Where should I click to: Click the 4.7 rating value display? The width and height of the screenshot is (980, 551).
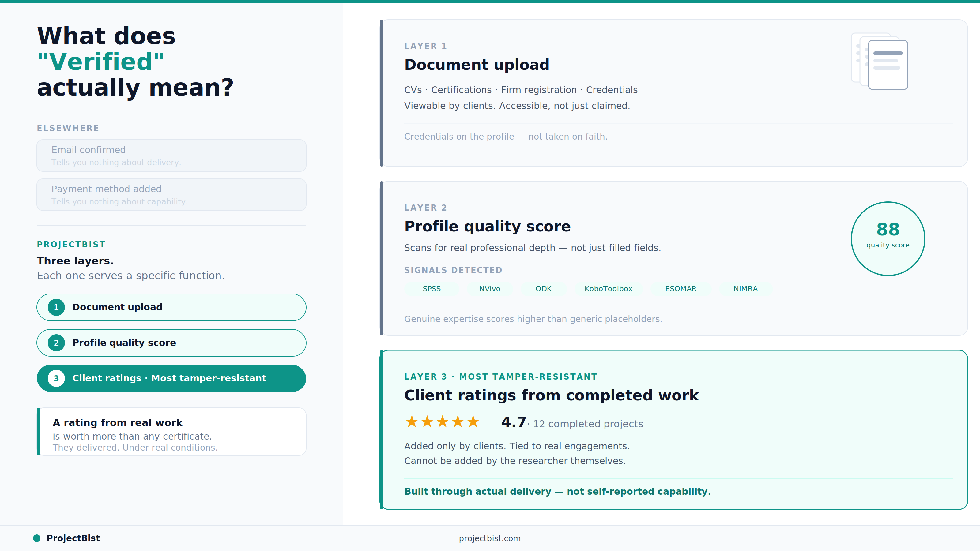tap(513, 422)
